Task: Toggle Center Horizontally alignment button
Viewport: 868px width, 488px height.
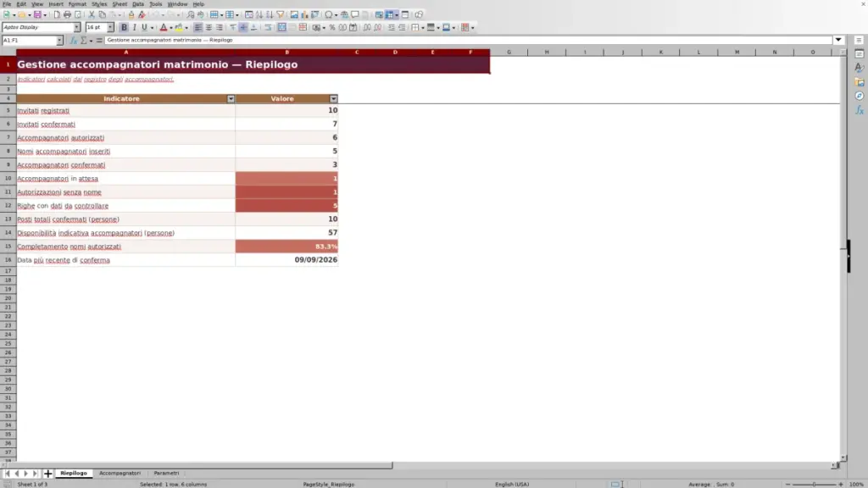Action: 209,28
